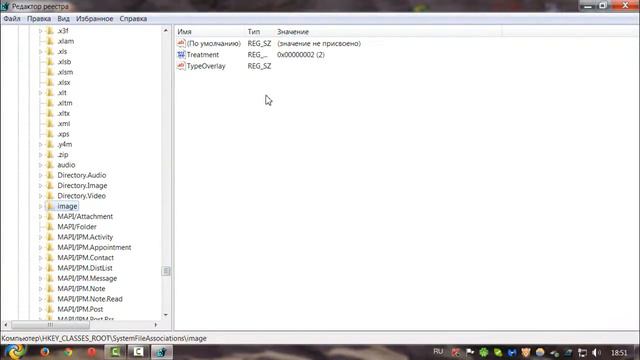This screenshot has height=360, width=640.
Task: Select the MAPI/IPM.Message key label
Action: pos(87,278)
